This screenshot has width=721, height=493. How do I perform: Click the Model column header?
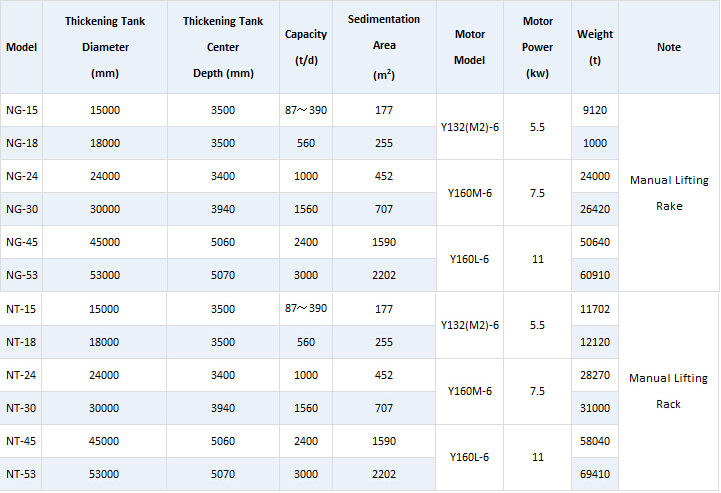[21, 47]
